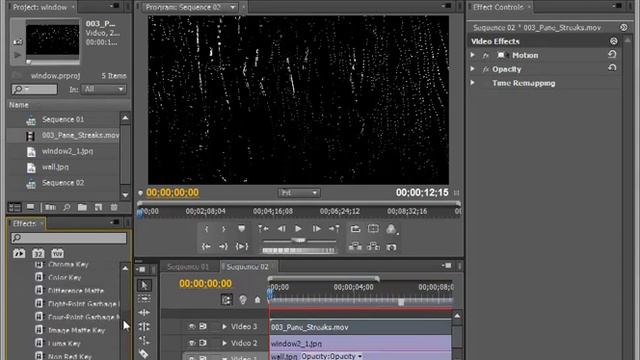Click the Program monitor current timecode

click(x=172, y=193)
